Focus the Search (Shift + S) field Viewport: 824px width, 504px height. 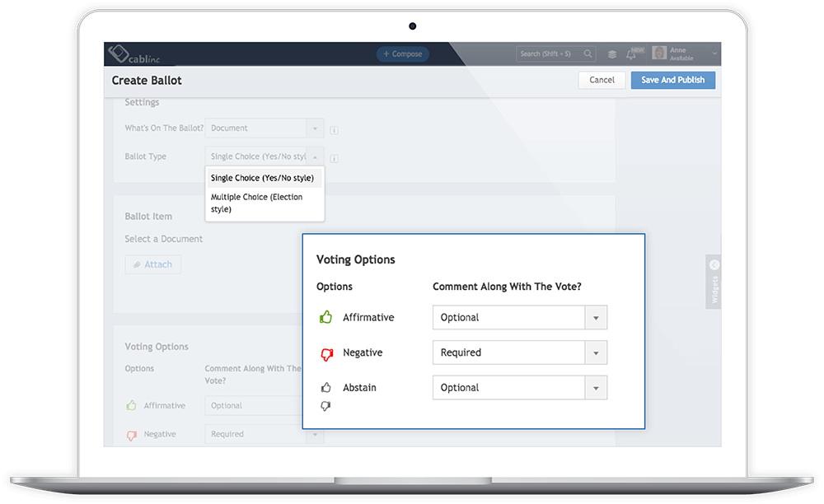(556, 54)
